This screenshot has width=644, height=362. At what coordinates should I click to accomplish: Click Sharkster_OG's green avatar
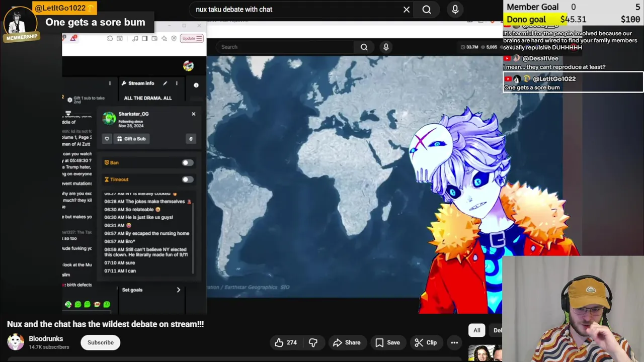pyautogui.click(x=109, y=118)
